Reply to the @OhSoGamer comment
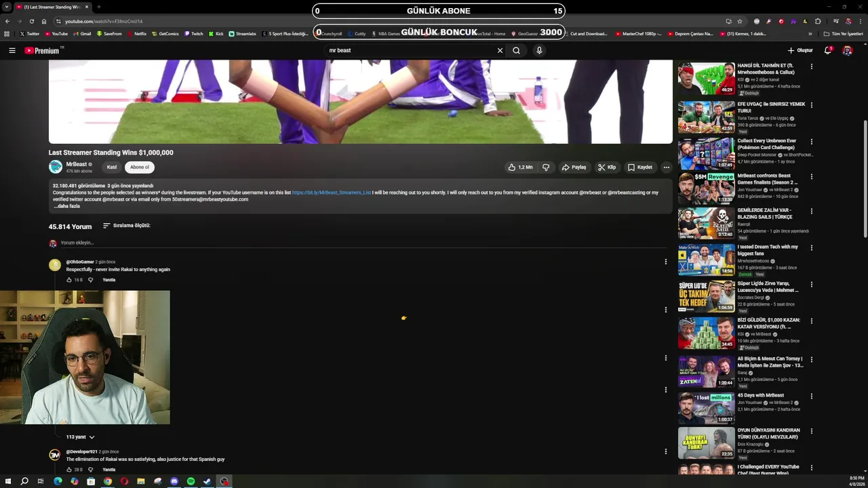Image resolution: width=868 pixels, height=488 pixels. [108, 279]
